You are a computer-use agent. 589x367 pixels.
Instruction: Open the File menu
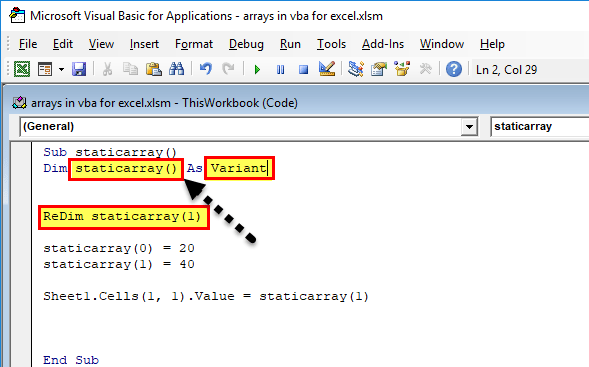(x=28, y=44)
